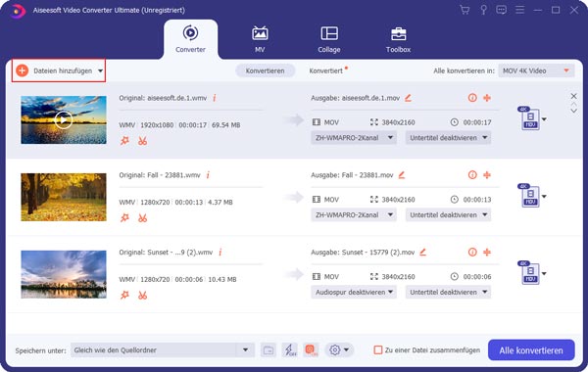Move aiseesoft.de.1.wmv down with arrow
The height and width of the screenshot is (372, 588).
pos(573,111)
